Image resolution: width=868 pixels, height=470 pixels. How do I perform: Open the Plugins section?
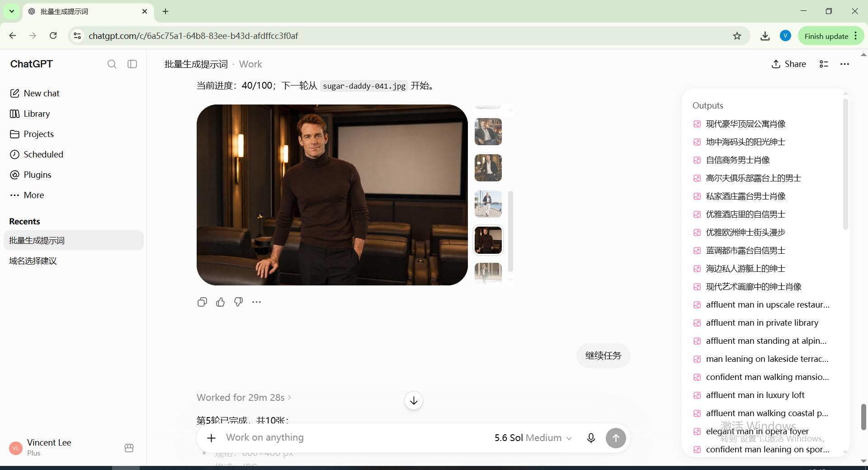[x=73, y=175]
